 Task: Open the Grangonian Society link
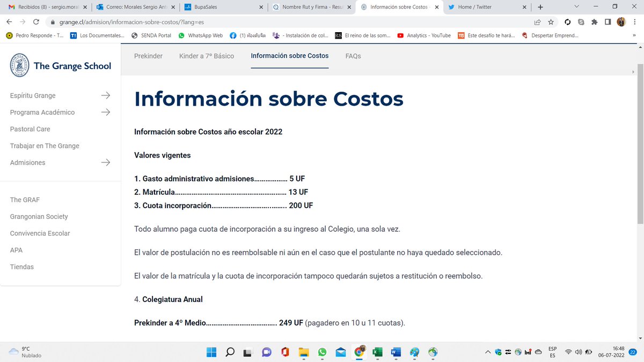click(39, 217)
